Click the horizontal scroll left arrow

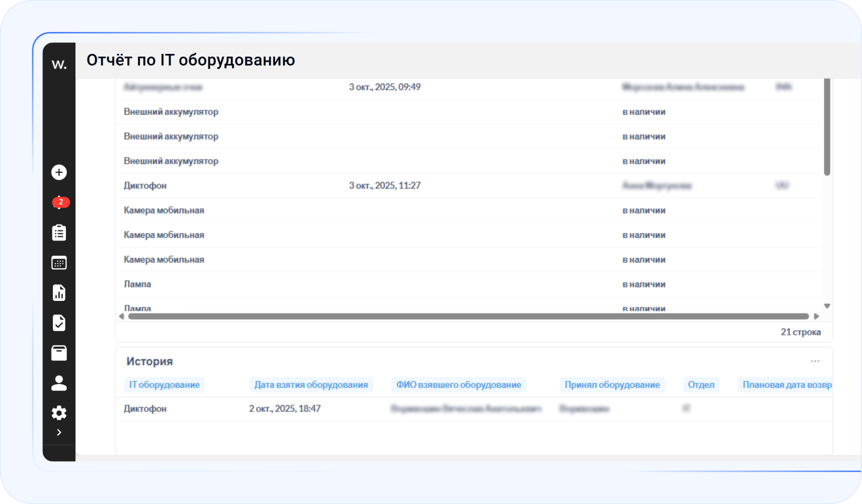click(121, 316)
